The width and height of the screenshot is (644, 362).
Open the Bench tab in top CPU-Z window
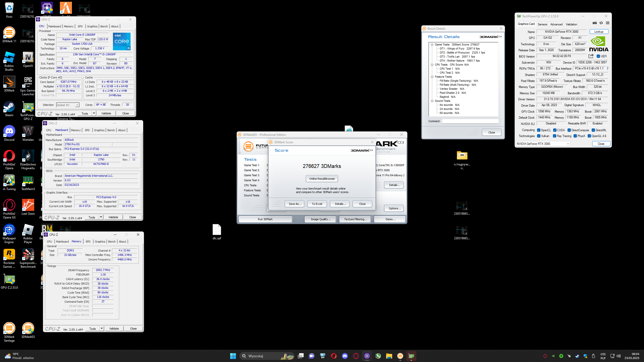[104, 26]
